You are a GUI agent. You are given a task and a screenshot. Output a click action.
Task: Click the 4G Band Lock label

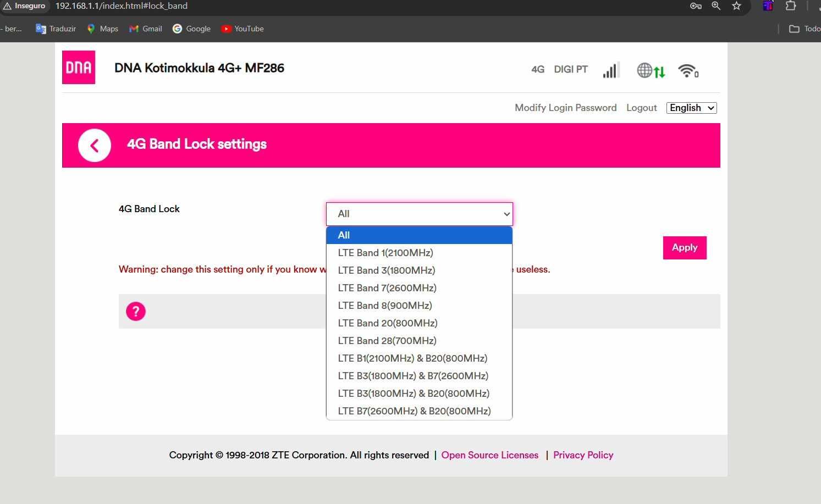(149, 209)
